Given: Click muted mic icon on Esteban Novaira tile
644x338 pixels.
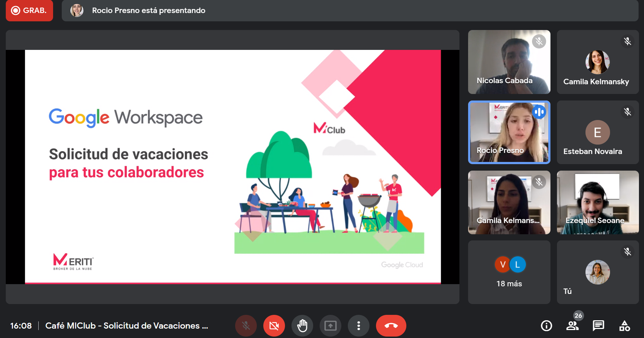Looking at the screenshot, I should [x=627, y=112].
